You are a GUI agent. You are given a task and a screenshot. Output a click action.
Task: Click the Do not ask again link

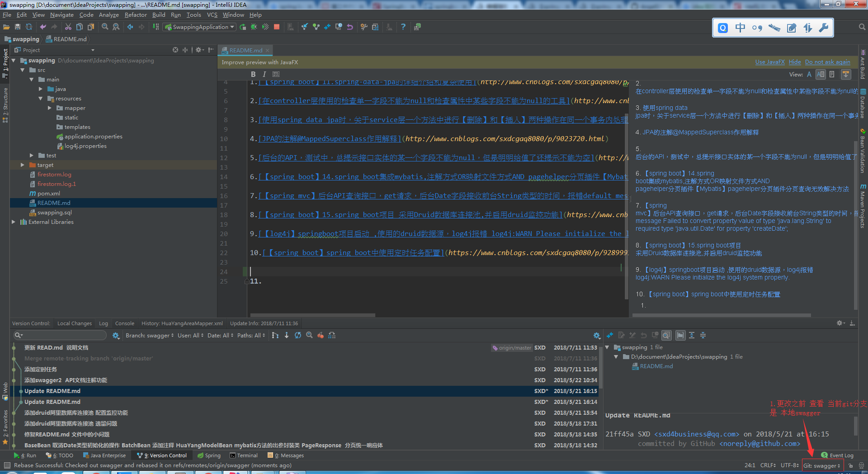(x=827, y=62)
